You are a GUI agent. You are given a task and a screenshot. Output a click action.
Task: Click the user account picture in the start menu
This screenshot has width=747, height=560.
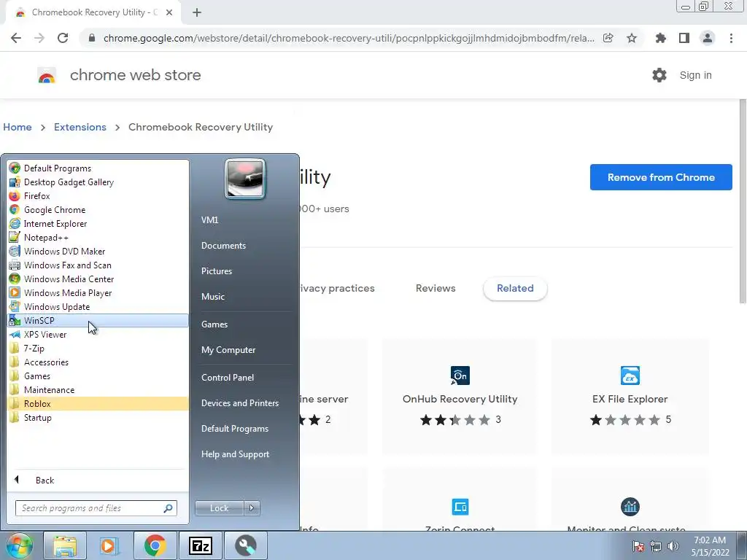tap(245, 179)
